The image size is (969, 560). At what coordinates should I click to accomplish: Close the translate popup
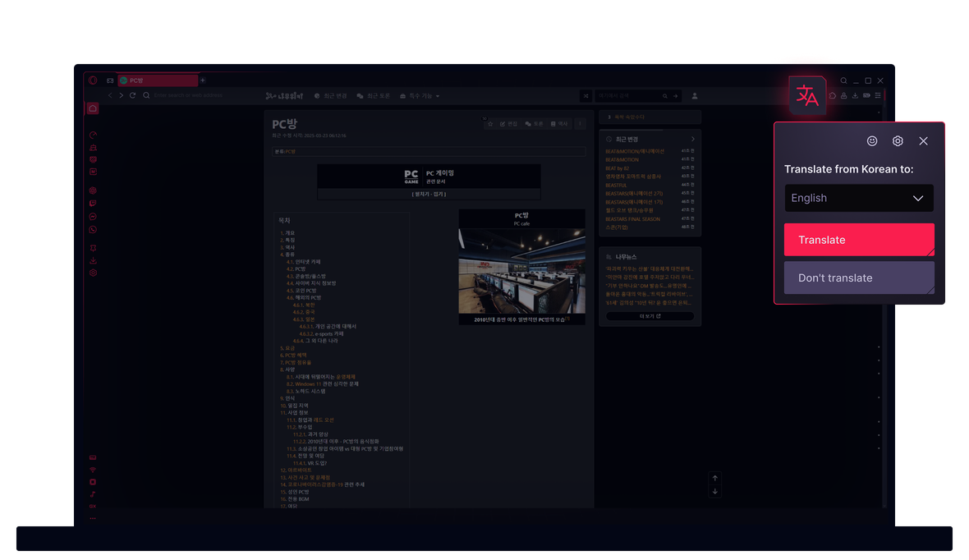pyautogui.click(x=923, y=141)
